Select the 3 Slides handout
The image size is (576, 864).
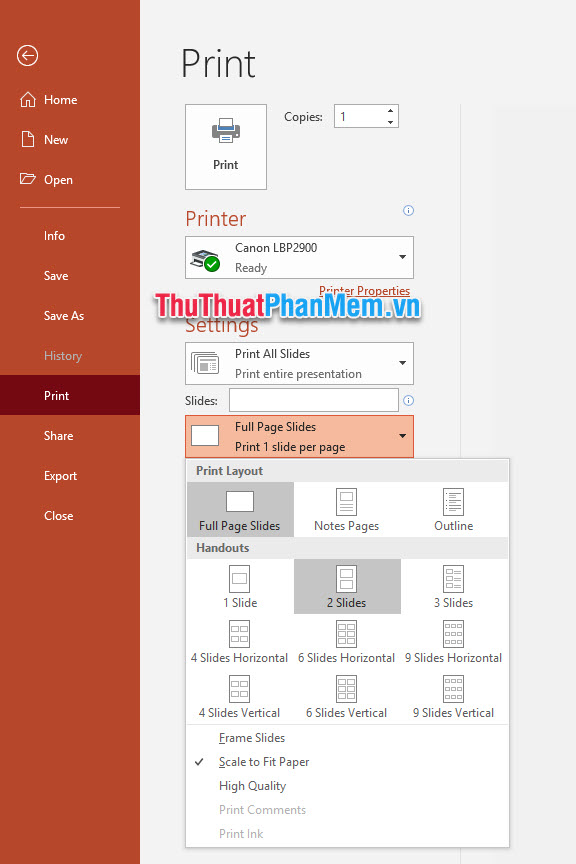454,587
